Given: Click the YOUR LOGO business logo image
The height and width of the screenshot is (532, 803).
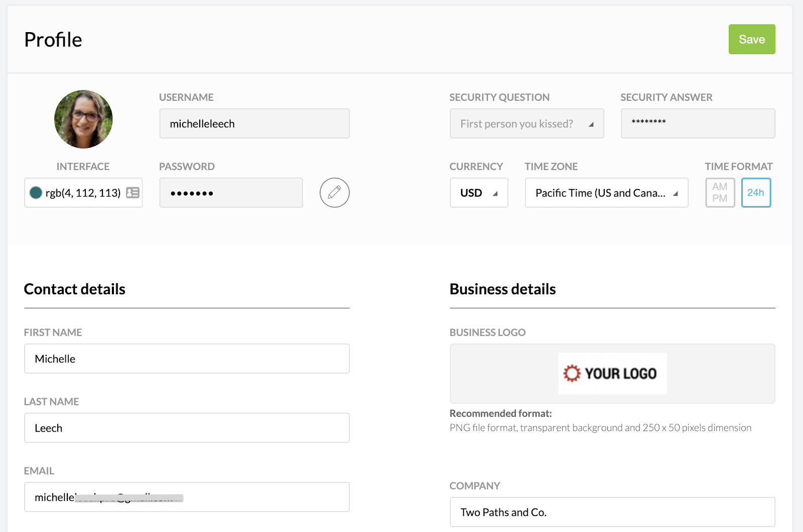Looking at the screenshot, I should tap(612, 374).
